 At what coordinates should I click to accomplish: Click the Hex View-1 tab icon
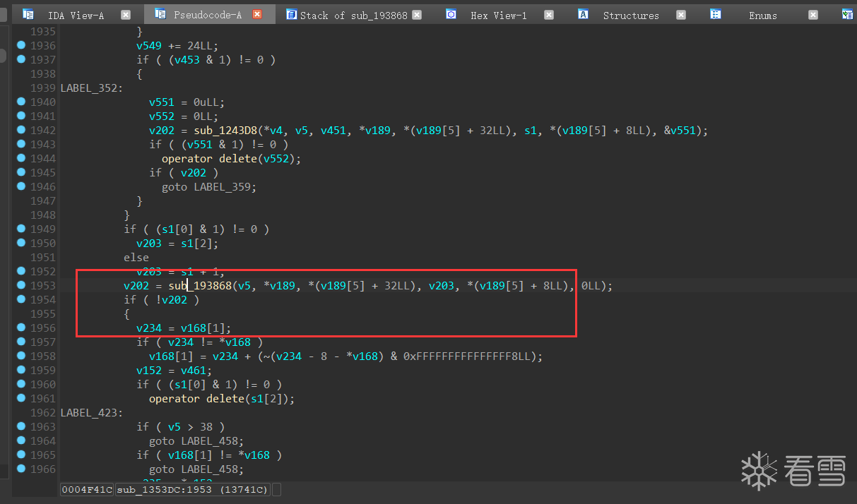pos(451,14)
